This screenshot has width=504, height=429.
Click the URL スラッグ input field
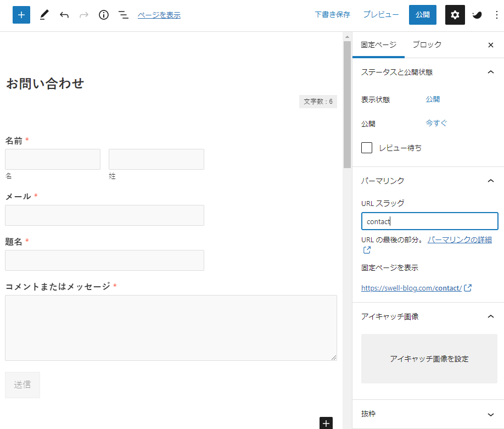coord(429,221)
